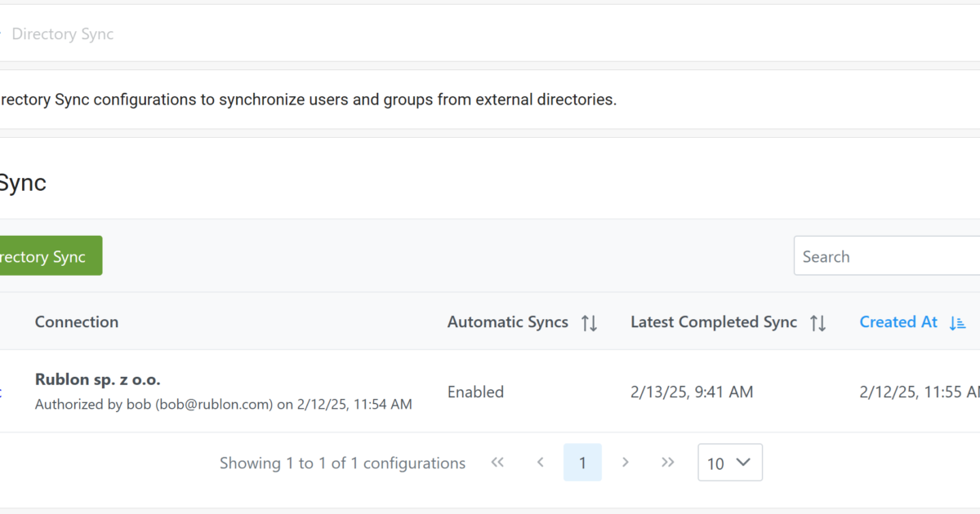Open rows-per-page dropdown showing 10
980x514 pixels.
[729, 463]
